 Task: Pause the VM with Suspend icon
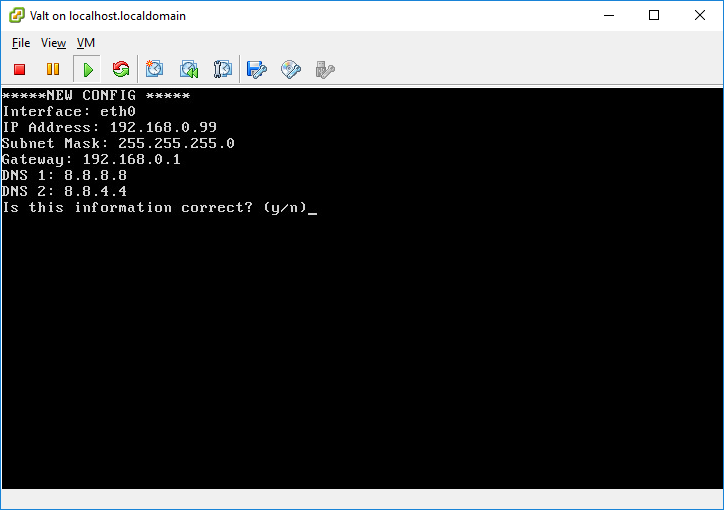coord(53,69)
